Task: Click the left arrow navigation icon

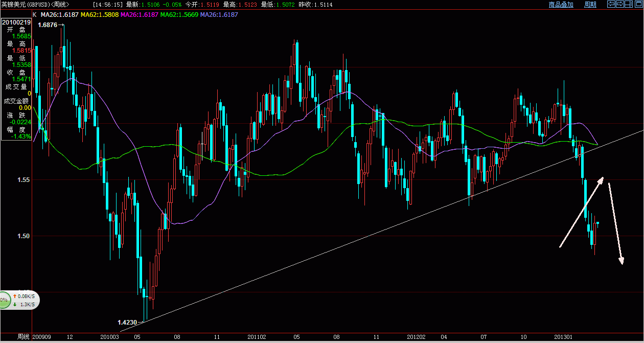Action: [611, 4]
